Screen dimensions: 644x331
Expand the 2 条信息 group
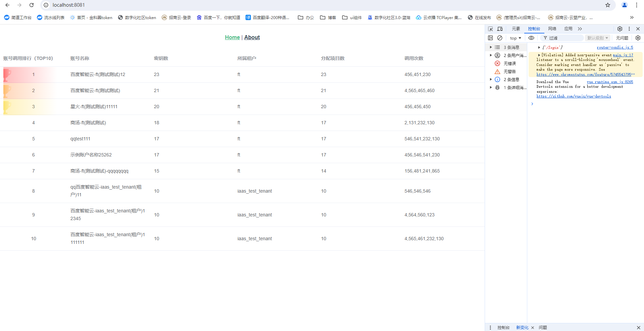point(491,79)
